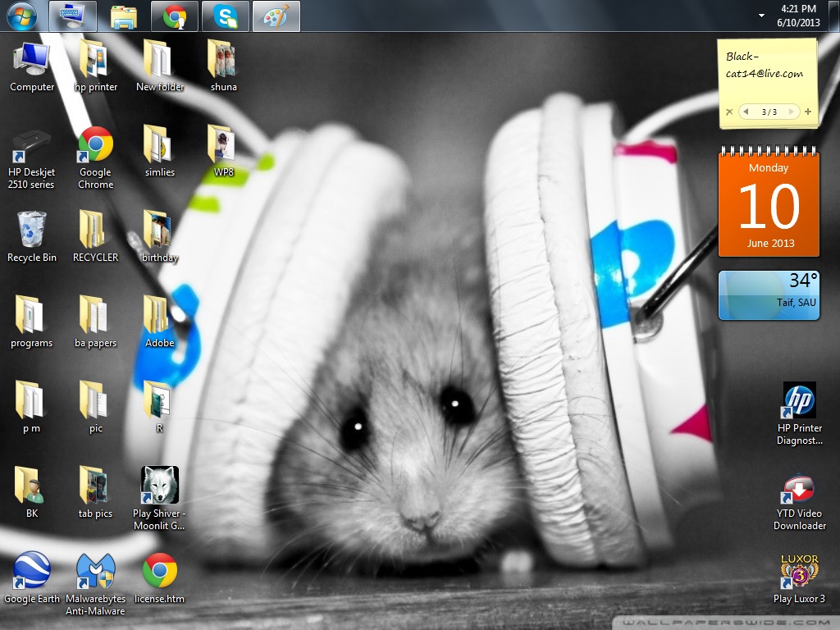840x630 pixels.
Task: Switch to Paint in the taskbar
Action: coord(276,16)
